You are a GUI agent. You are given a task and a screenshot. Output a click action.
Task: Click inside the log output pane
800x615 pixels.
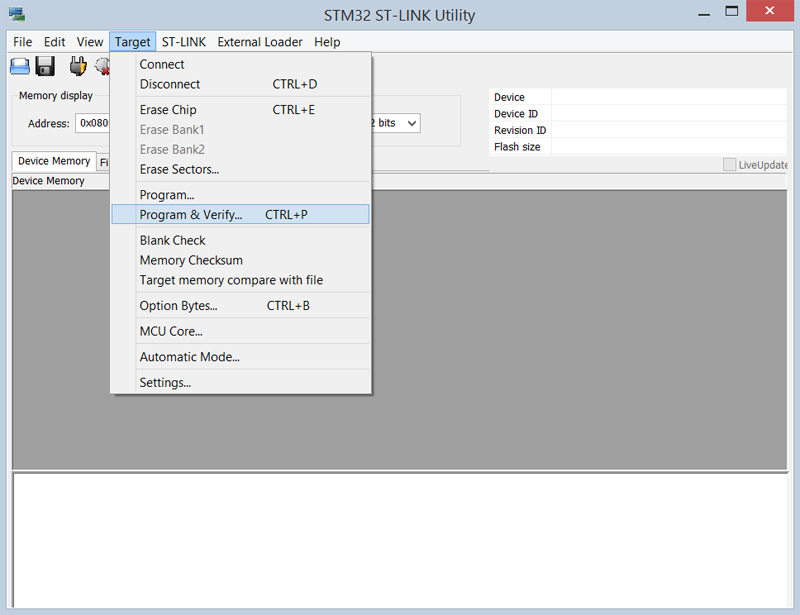pyautogui.click(x=401, y=540)
